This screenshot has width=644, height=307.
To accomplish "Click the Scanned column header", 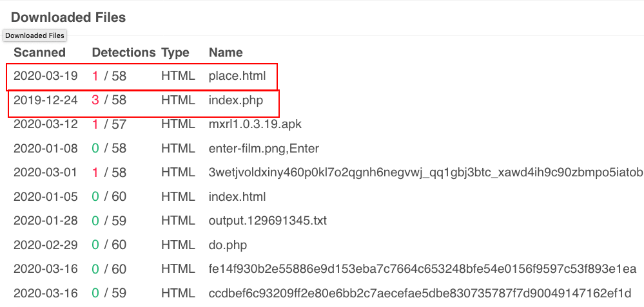I will (39, 53).
